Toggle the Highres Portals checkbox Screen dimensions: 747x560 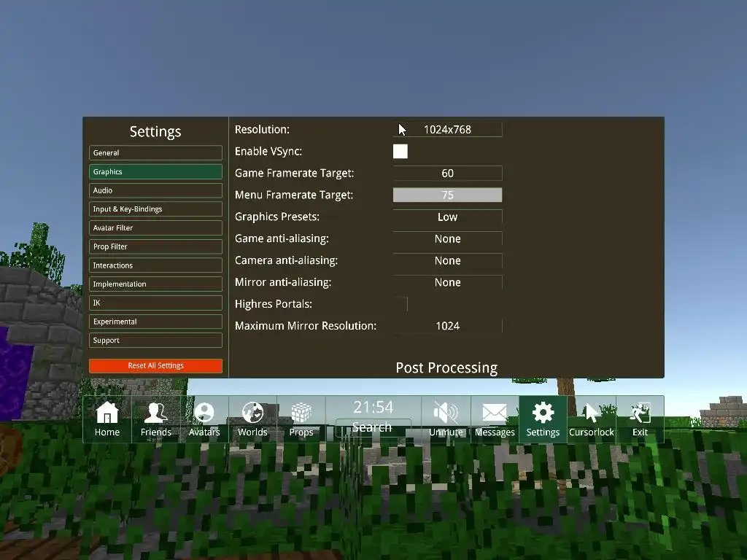pyautogui.click(x=400, y=304)
